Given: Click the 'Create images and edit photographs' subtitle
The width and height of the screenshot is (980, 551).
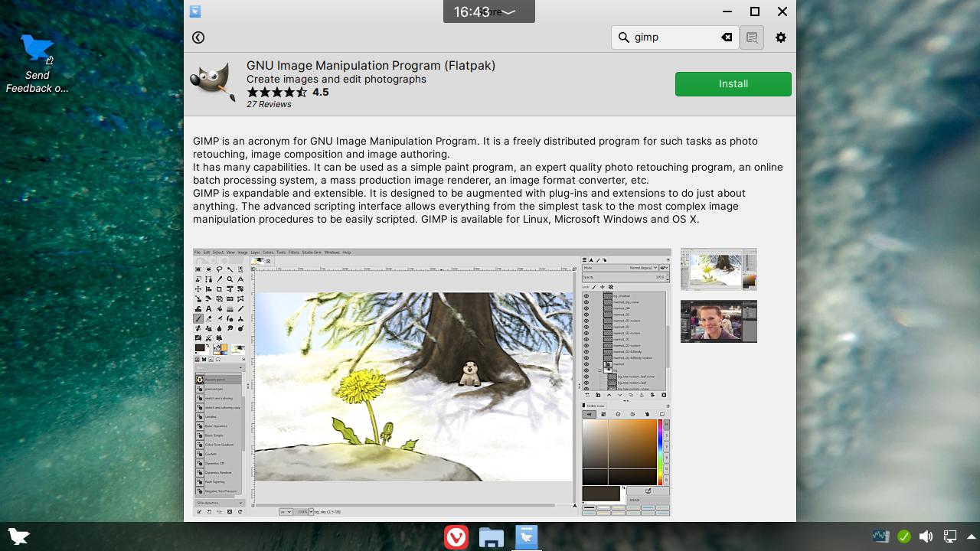Looking at the screenshot, I should coord(336,80).
